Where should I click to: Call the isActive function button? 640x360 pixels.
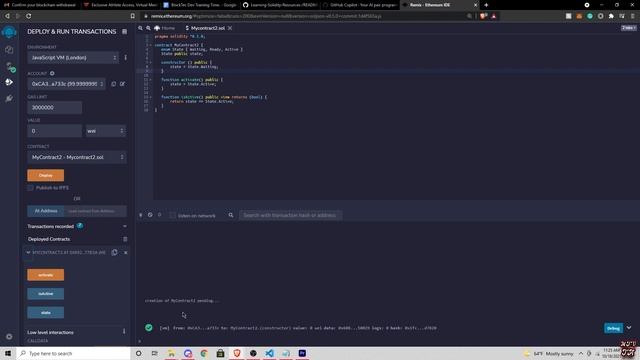tap(46, 293)
